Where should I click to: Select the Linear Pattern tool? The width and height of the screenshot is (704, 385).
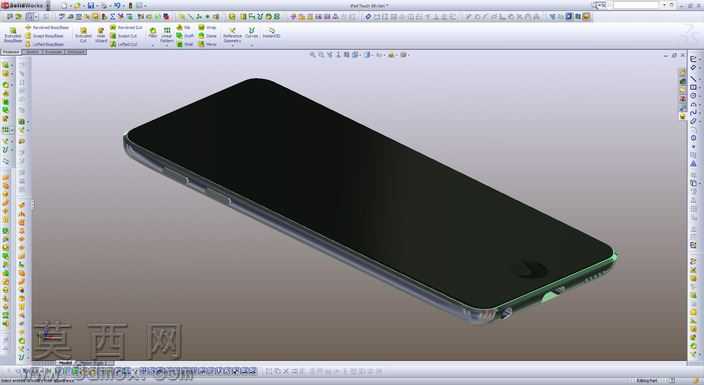167,34
